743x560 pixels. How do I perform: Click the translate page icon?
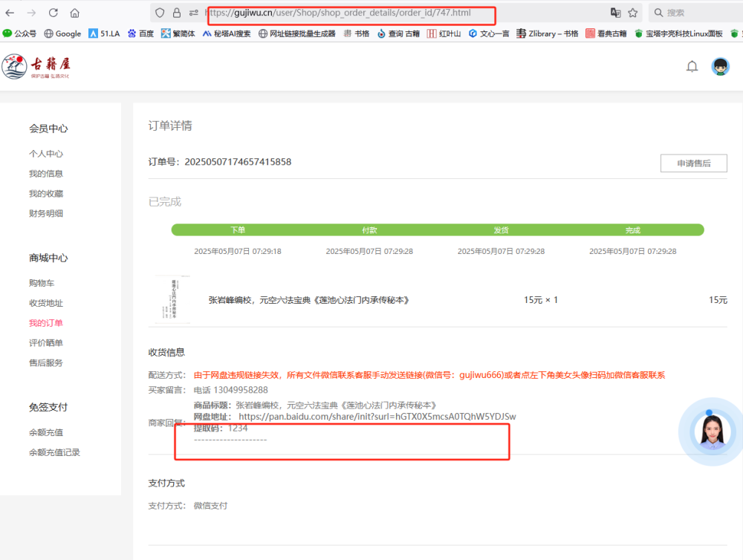coord(615,13)
